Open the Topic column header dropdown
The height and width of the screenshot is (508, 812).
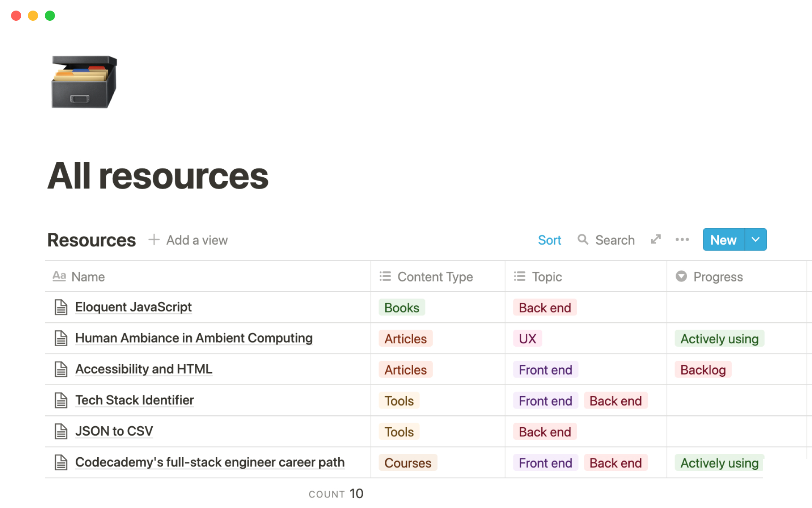click(x=547, y=276)
